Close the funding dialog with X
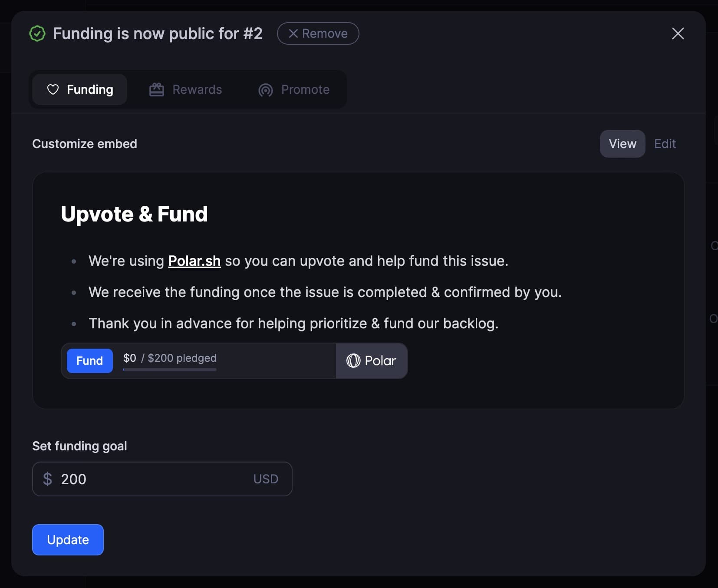The width and height of the screenshot is (718, 588). (x=678, y=33)
